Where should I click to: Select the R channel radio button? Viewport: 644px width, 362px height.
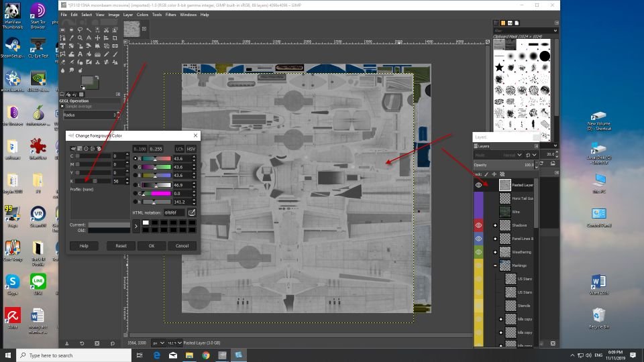pyautogui.click(x=135, y=158)
